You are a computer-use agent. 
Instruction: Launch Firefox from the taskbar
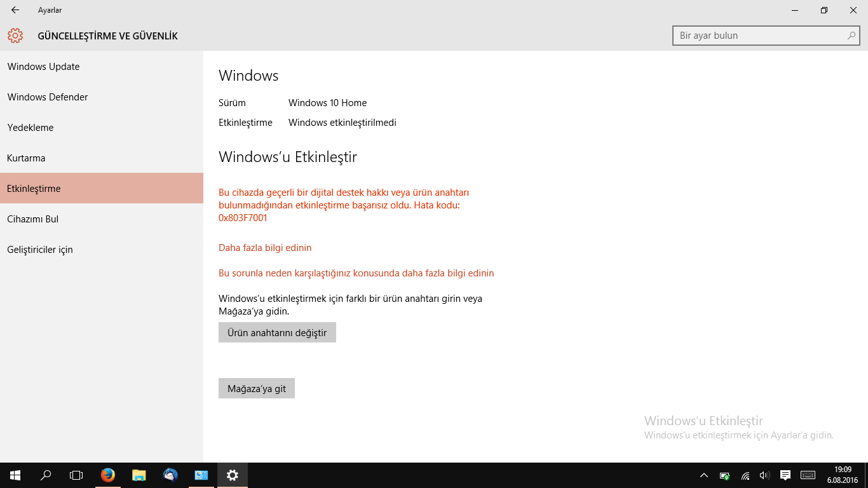[x=108, y=475]
